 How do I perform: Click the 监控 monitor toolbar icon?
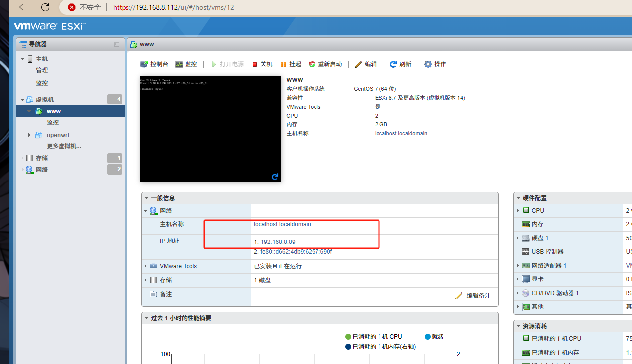click(186, 64)
